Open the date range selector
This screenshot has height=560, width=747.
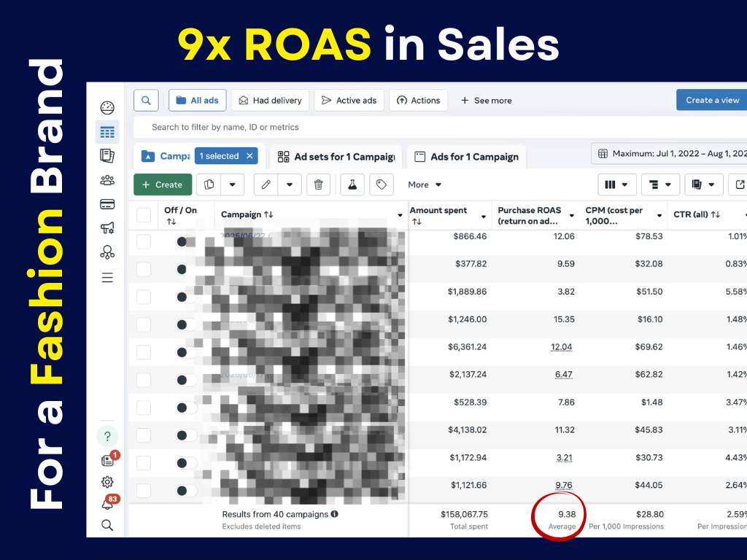(671, 154)
